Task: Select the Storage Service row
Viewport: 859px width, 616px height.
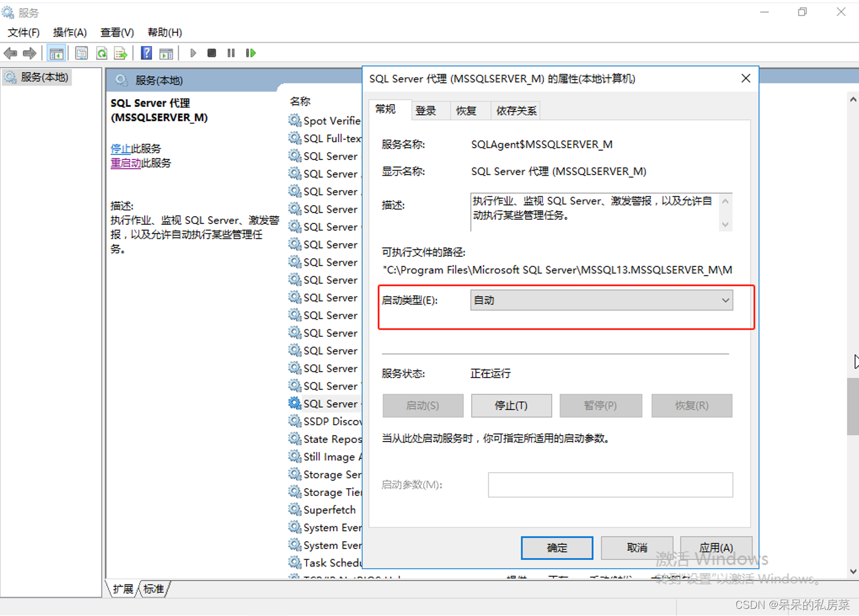Action: [x=325, y=474]
